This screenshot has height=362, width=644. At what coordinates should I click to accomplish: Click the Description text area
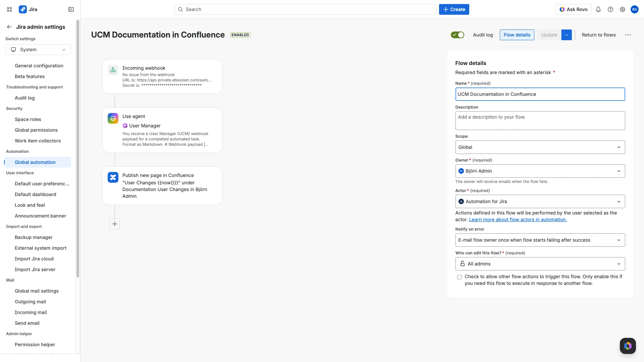[x=540, y=121]
